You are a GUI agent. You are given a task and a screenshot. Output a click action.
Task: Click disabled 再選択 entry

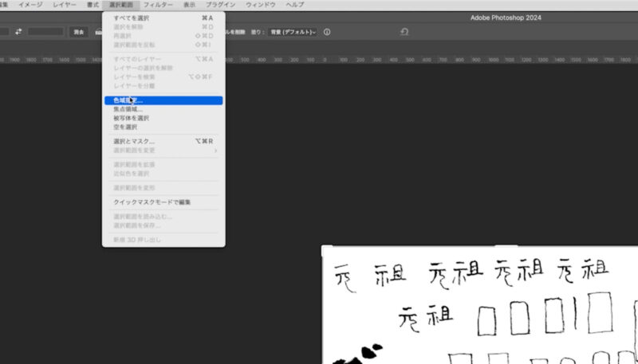[163, 36]
